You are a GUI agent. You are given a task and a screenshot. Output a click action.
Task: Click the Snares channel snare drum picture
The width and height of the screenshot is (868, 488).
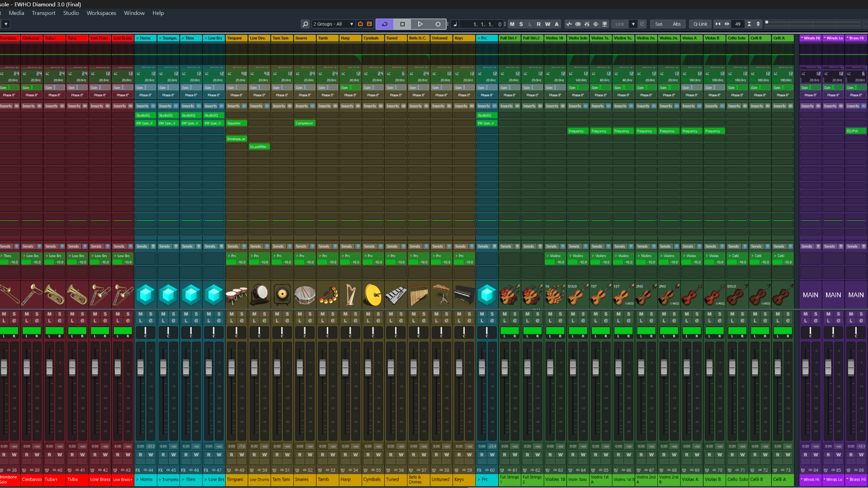point(305,295)
